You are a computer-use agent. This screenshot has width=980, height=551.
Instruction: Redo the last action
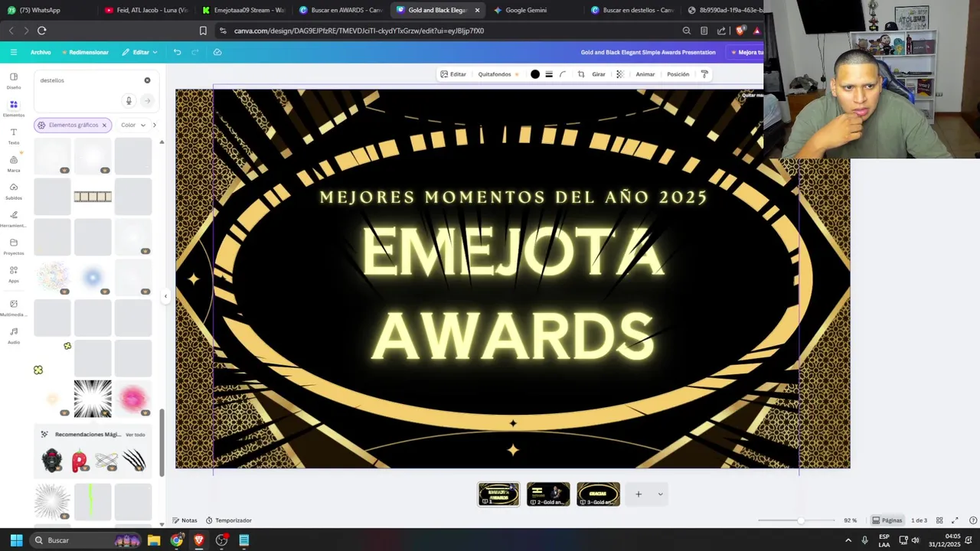(195, 52)
